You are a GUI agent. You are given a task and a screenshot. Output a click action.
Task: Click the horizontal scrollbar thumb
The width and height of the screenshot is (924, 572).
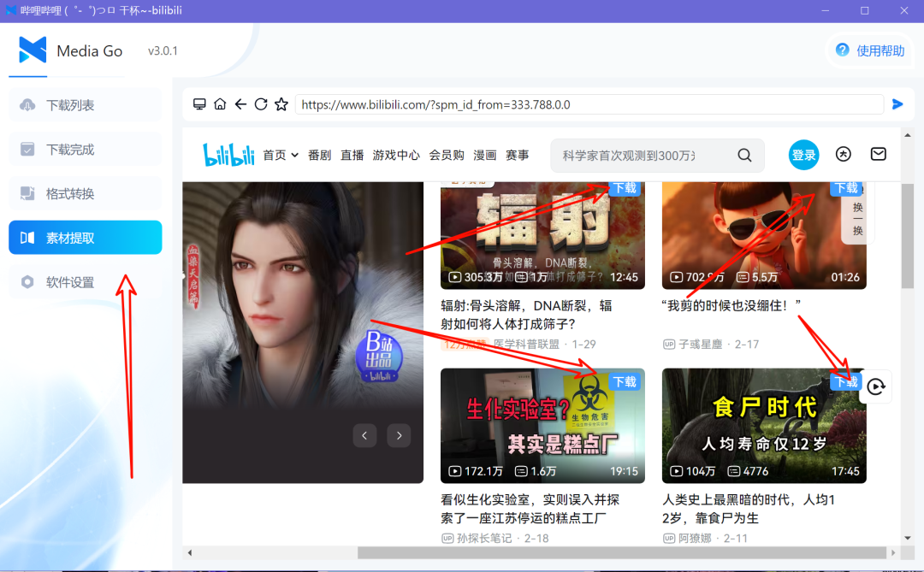(x=622, y=552)
